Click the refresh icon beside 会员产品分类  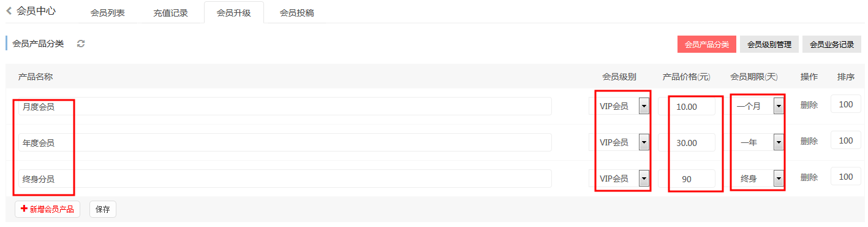pos(81,44)
